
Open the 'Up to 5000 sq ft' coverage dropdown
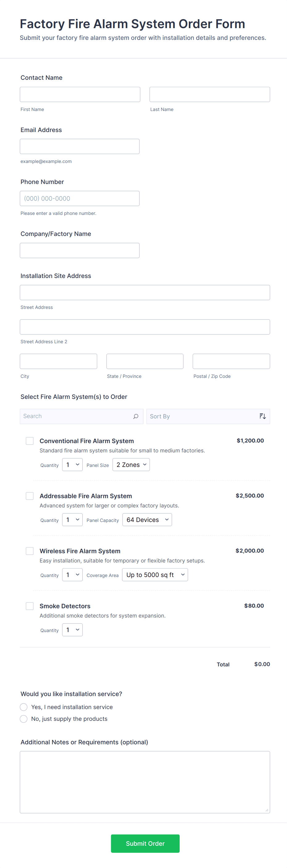point(155,575)
